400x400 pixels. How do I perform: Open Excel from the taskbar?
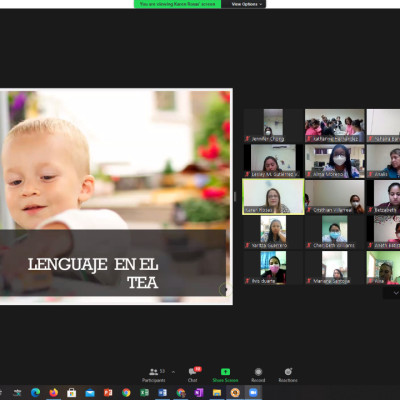click(144, 393)
